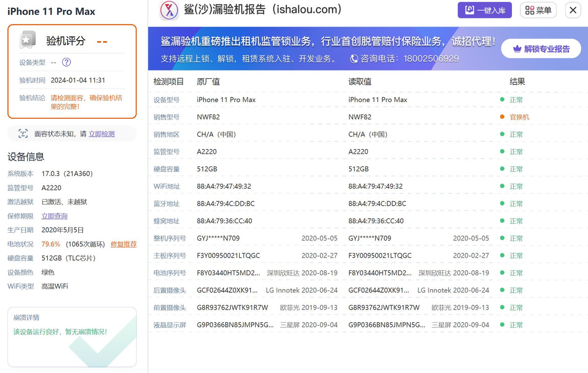Click the 设备型号 row label
Viewport: 588px width, 373px height.
[166, 100]
